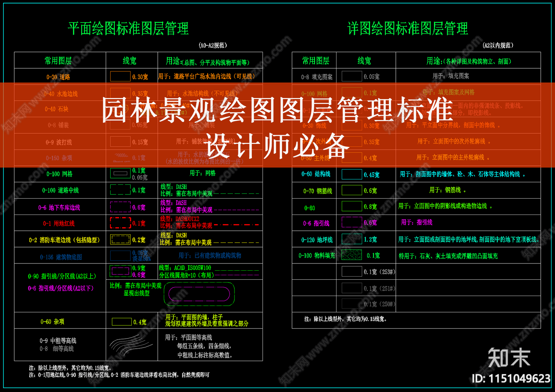Click the green double-rectangle 网格 line sample
555x392 pixels.
(x=120, y=173)
